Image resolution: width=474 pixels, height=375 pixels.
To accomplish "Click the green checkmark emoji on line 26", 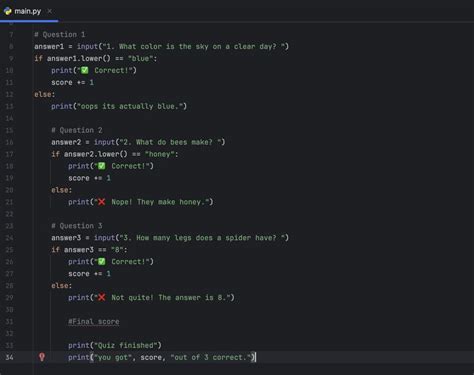I will [x=102, y=262].
